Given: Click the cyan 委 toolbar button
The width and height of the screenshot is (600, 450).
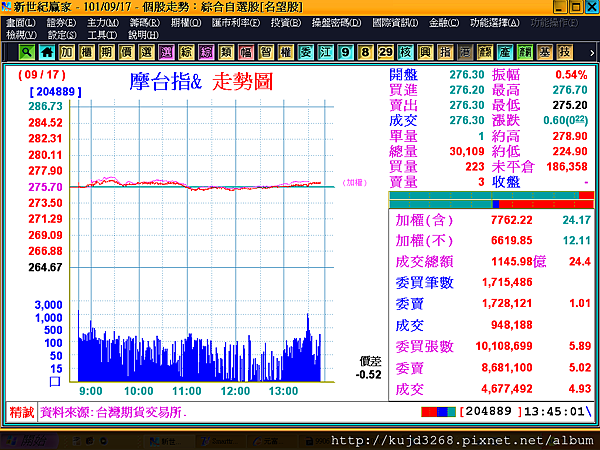Looking at the screenshot, I should click(x=306, y=52).
